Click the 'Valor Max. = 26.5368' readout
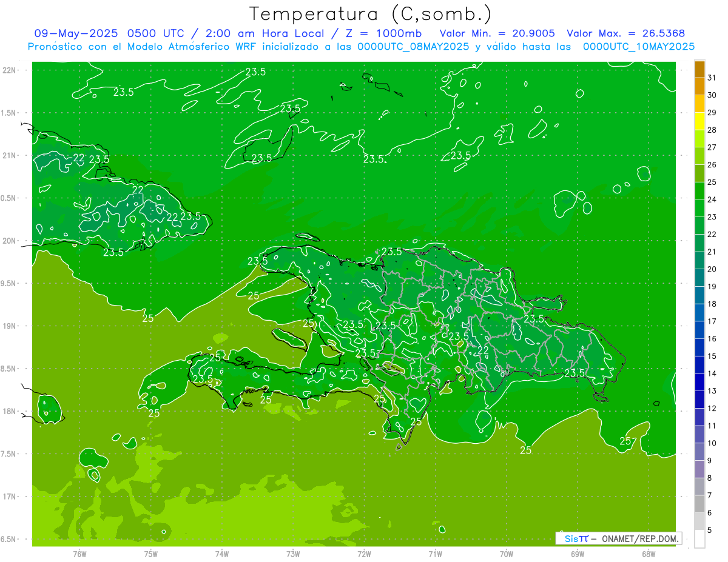This screenshot has height=562, width=728. click(626, 34)
